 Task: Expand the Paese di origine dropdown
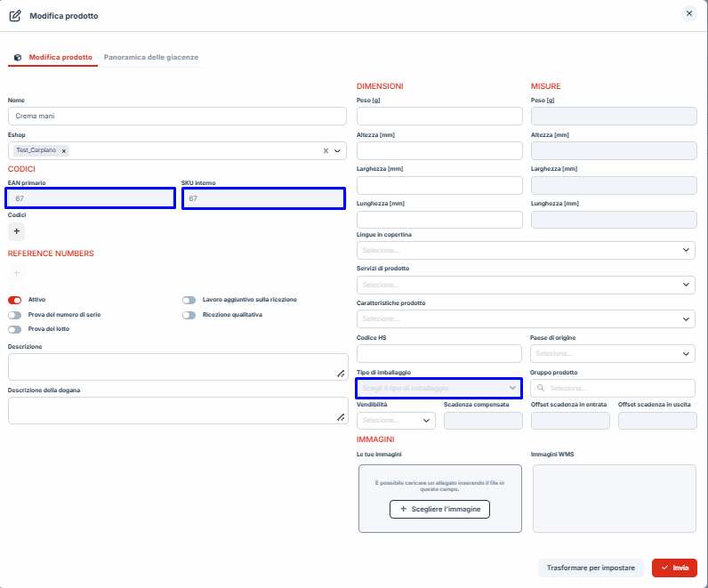click(612, 354)
